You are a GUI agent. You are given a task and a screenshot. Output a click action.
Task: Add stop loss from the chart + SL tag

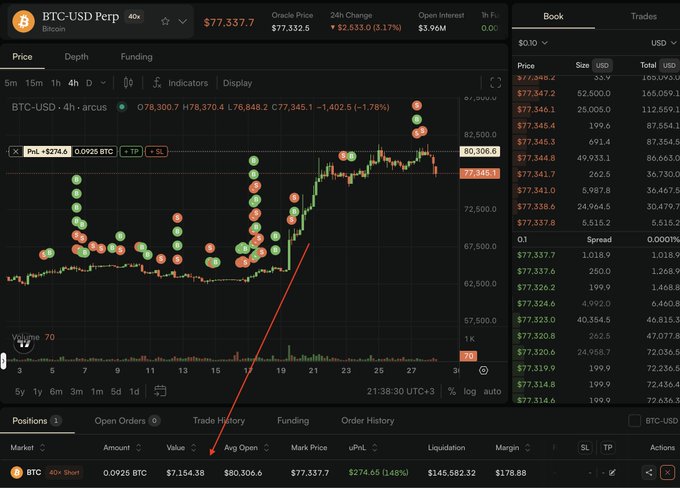157,151
